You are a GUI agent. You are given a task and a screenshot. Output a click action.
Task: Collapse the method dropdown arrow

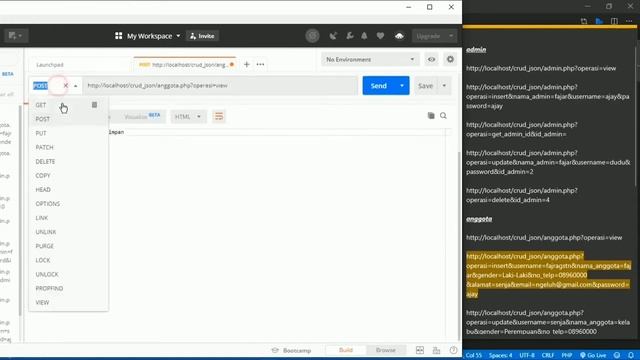coord(76,86)
